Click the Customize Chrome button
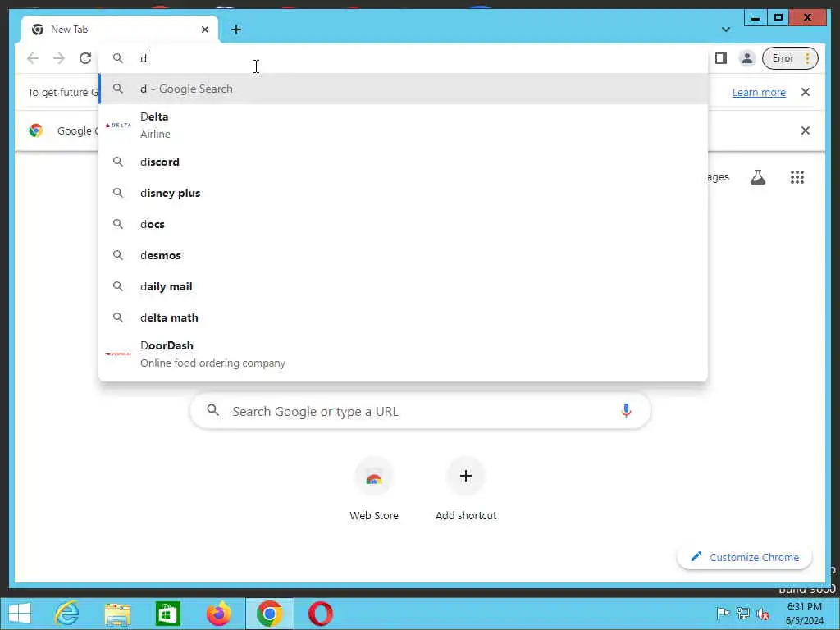 tap(745, 557)
